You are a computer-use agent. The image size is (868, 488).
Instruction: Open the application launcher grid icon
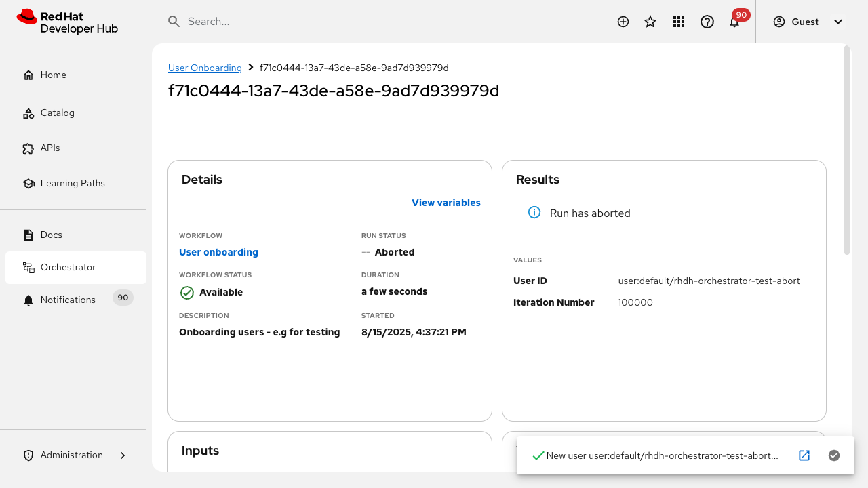(x=679, y=22)
